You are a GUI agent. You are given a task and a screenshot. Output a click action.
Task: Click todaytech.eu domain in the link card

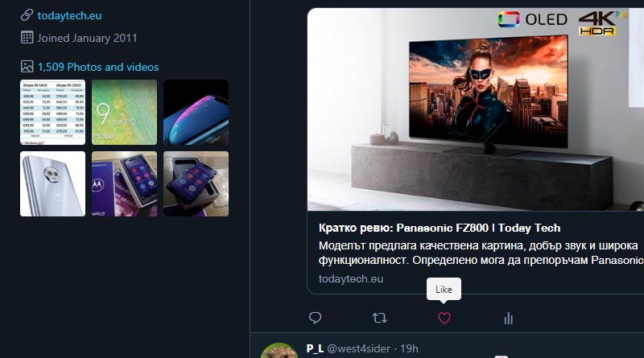pos(351,279)
